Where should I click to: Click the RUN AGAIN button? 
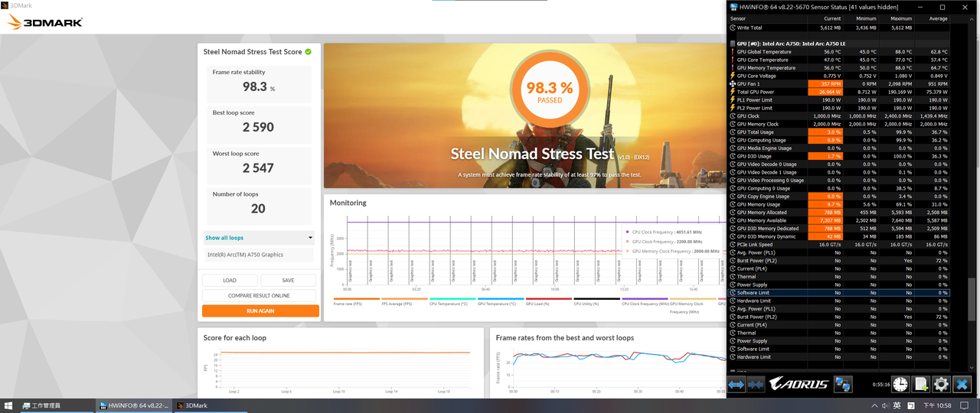[260, 311]
